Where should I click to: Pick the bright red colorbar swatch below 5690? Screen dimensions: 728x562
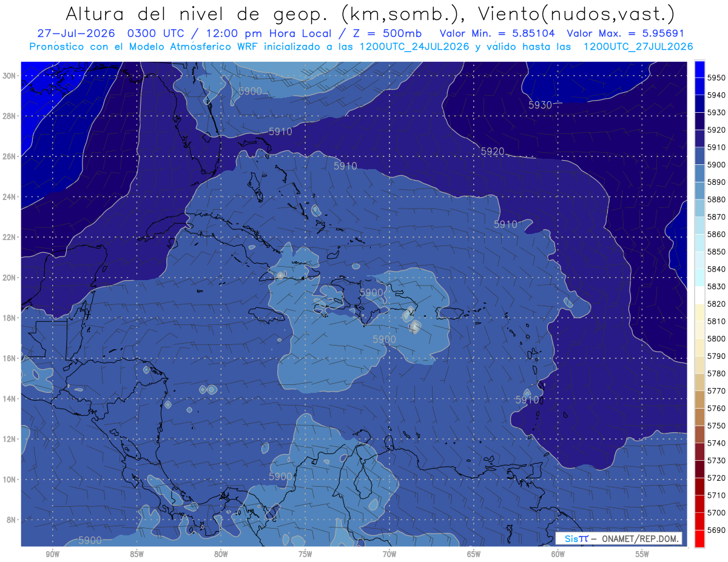coord(699,538)
